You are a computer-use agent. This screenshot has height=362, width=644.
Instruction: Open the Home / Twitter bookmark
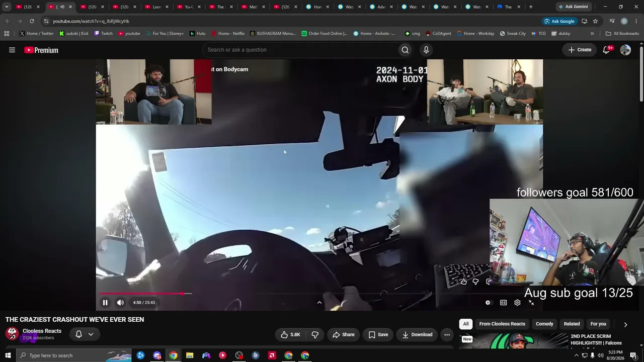pos(36,34)
